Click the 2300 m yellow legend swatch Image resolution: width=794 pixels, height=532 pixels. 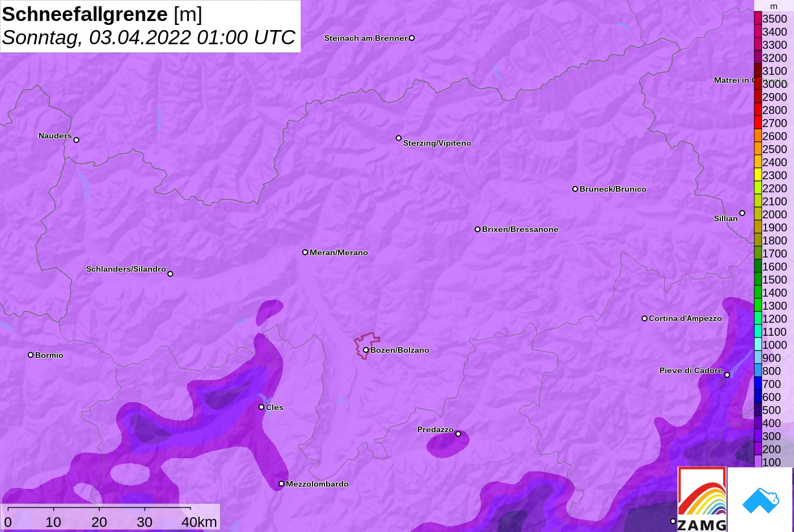(x=758, y=175)
